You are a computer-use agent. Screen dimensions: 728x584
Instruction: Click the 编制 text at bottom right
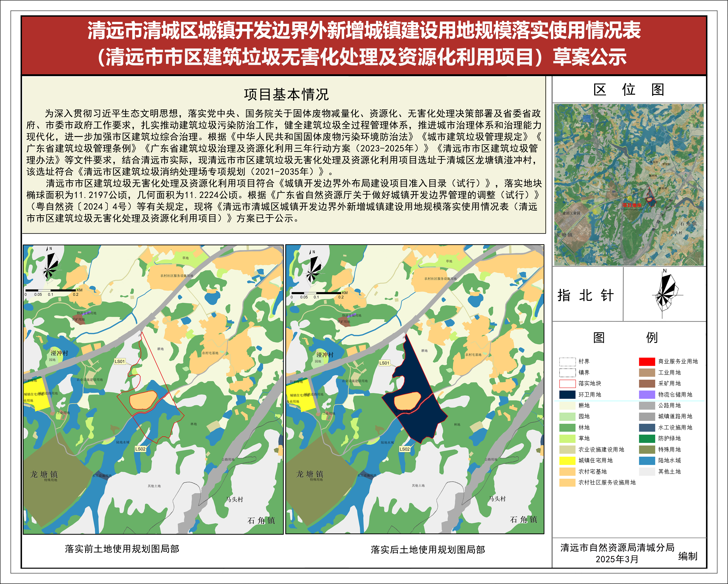click(x=688, y=556)
